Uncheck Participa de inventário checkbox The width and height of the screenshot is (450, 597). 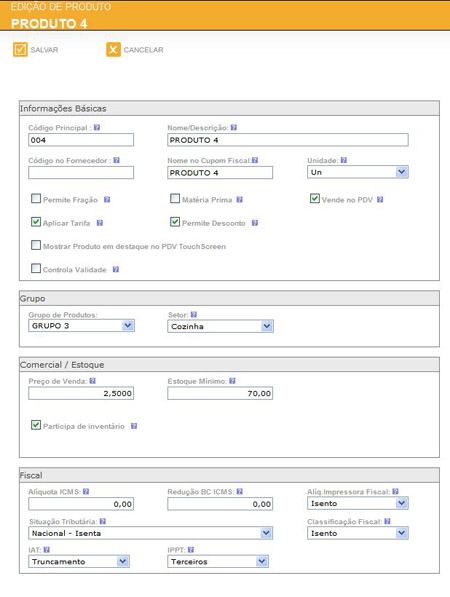36,425
